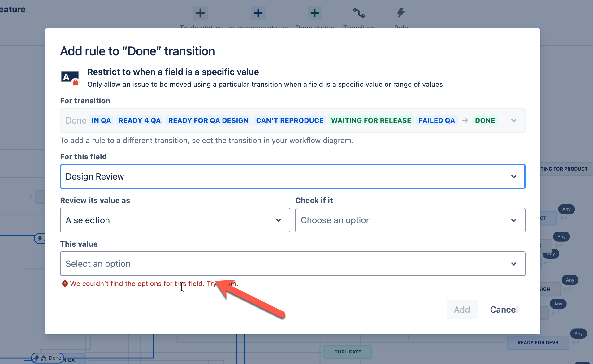The width and height of the screenshot is (593, 364).
Task: Click the locked field rule icon in dialog
Action: tap(69, 77)
